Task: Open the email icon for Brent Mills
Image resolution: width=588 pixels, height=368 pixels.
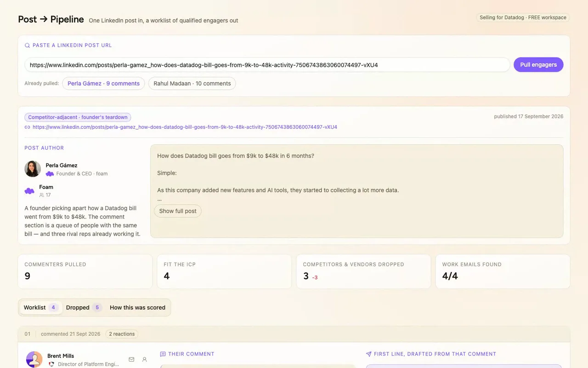Action: coord(131,359)
